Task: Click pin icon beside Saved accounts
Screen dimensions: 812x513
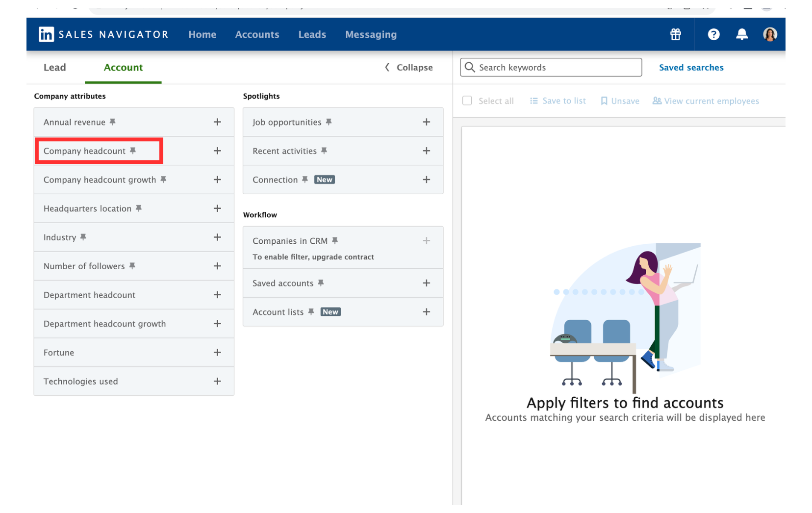Action: click(321, 283)
